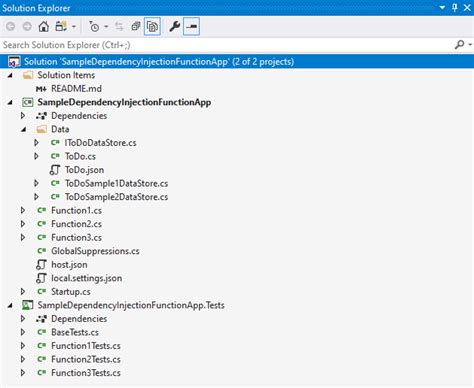Click the Visual Studio solution icon
Image resolution: width=474 pixels, height=388 pixels.
click(14, 62)
